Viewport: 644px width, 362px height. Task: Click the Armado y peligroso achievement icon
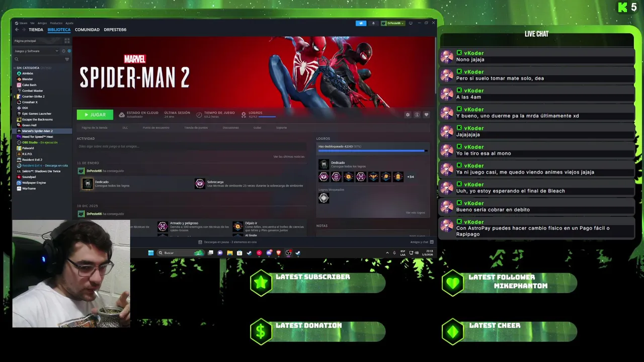(x=163, y=226)
